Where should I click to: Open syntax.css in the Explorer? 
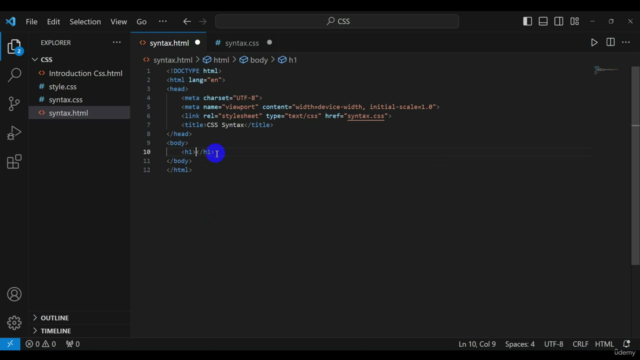[x=65, y=100]
